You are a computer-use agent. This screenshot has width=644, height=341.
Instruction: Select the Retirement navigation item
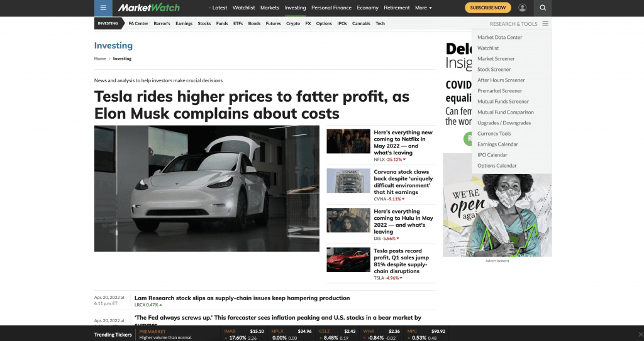[397, 8]
